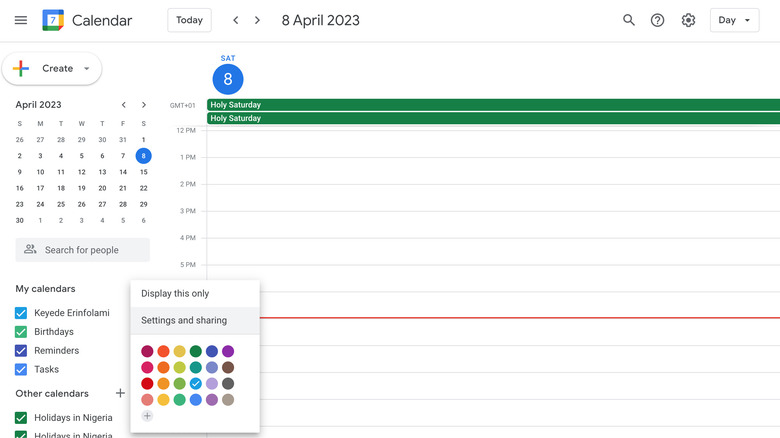Add custom colour plus icon

click(147, 416)
